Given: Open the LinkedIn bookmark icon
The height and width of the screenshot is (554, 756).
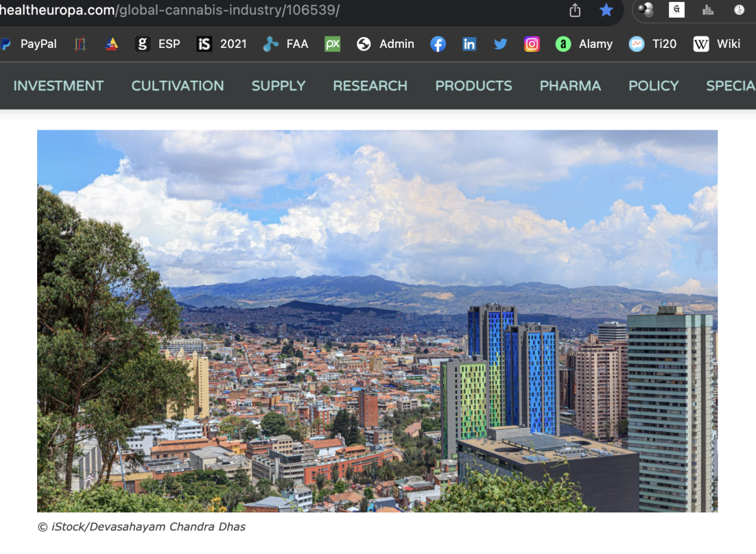Looking at the screenshot, I should [x=469, y=44].
